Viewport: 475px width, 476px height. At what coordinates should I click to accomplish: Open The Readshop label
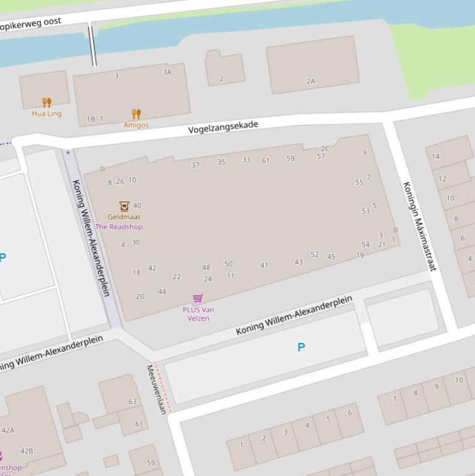119,227
